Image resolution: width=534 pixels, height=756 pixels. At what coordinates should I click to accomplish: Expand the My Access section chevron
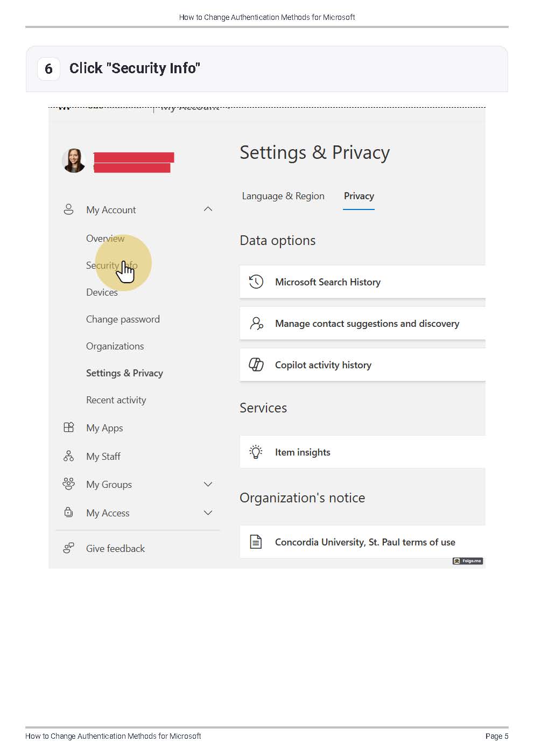(x=208, y=513)
